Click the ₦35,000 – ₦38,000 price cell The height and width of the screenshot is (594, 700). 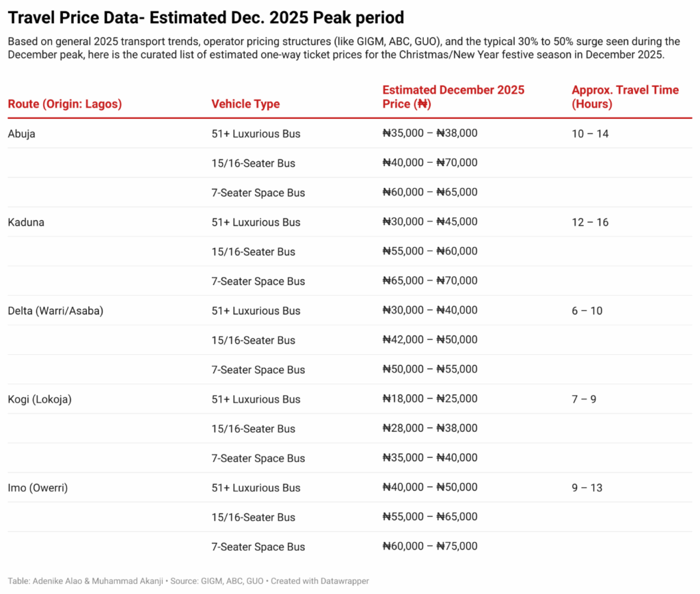[x=430, y=133]
